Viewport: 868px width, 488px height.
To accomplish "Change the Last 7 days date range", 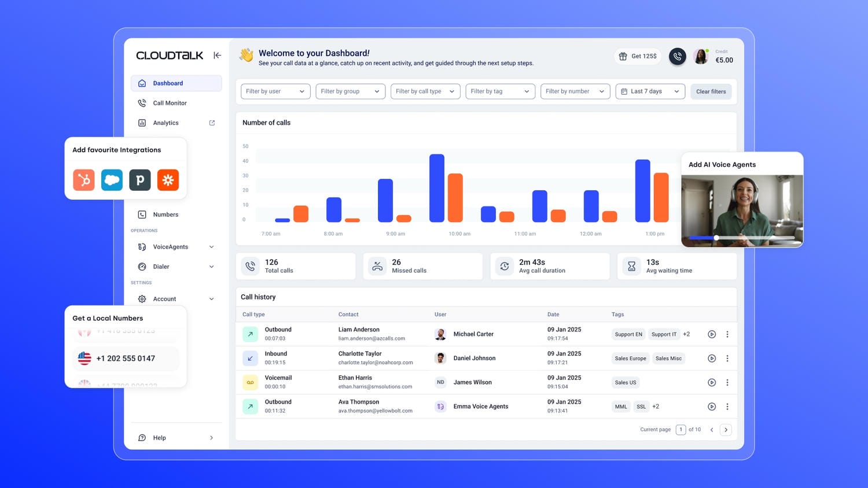I will tap(650, 91).
